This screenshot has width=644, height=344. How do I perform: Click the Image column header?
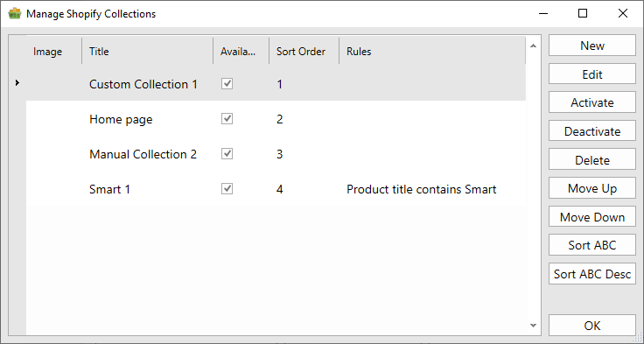pyautogui.click(x=53, y=52)
